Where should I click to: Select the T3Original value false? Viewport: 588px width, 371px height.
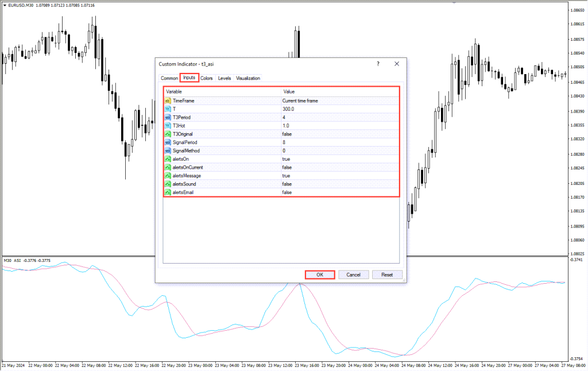[x=287, y=134]
